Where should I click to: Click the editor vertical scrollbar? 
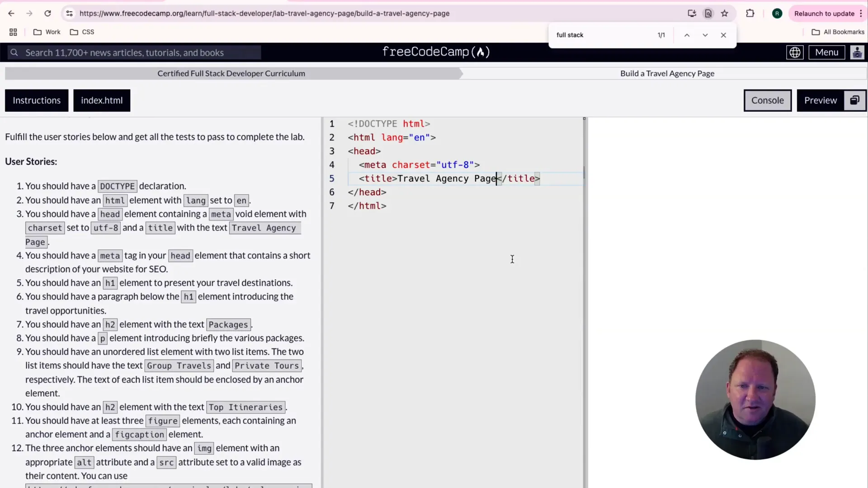click(x=584, y=172)
